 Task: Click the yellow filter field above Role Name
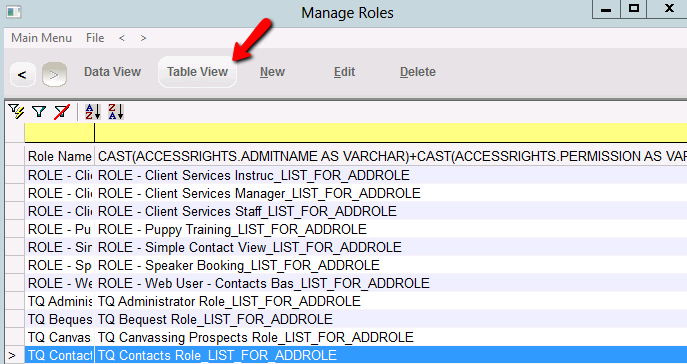click(x=59, y=133)
